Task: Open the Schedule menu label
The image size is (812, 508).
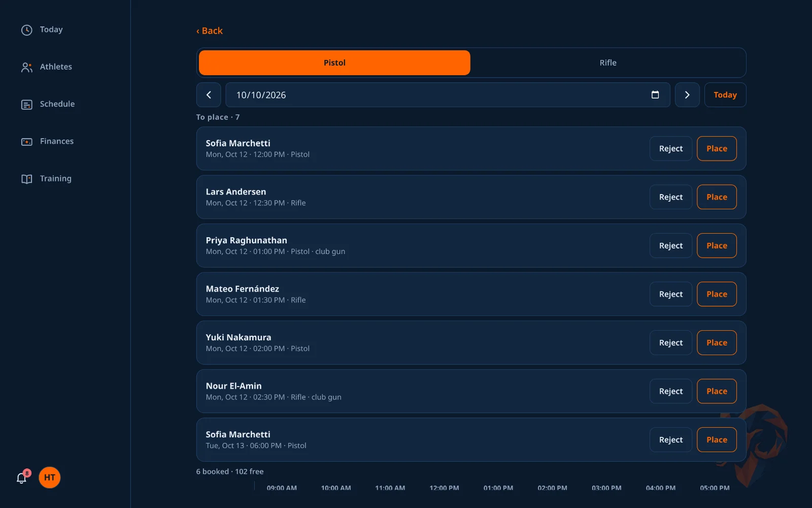Action: tap(57, 104)
